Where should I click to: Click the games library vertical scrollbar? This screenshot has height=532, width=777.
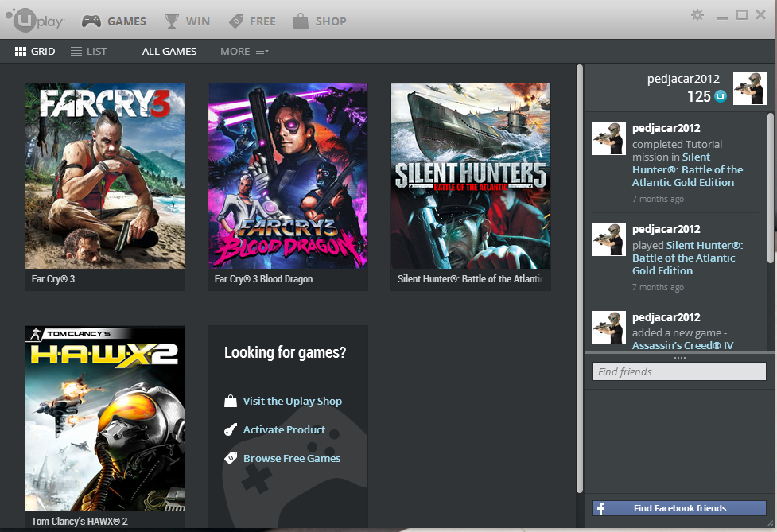click(x=579, y=278)
